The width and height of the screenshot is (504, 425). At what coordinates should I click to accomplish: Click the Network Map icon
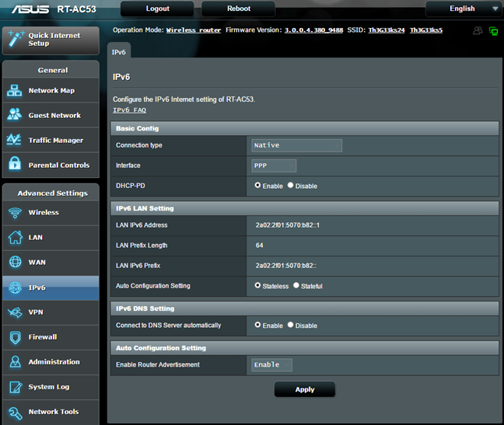15,91
